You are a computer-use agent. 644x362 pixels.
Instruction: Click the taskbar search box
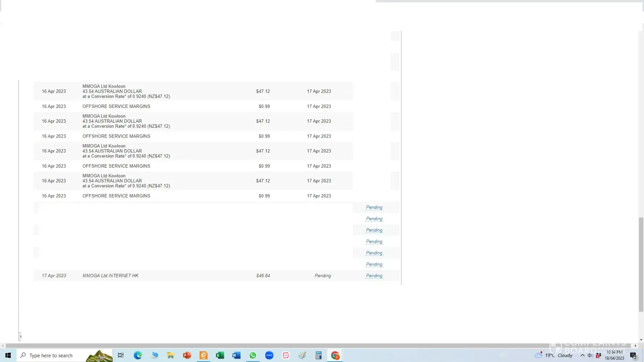coord(64,355)
